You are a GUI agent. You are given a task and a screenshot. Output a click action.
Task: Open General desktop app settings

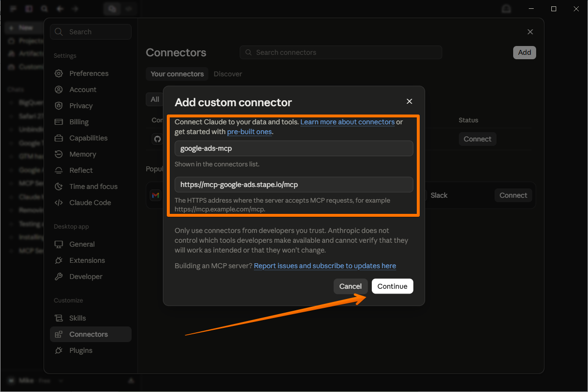90,244
